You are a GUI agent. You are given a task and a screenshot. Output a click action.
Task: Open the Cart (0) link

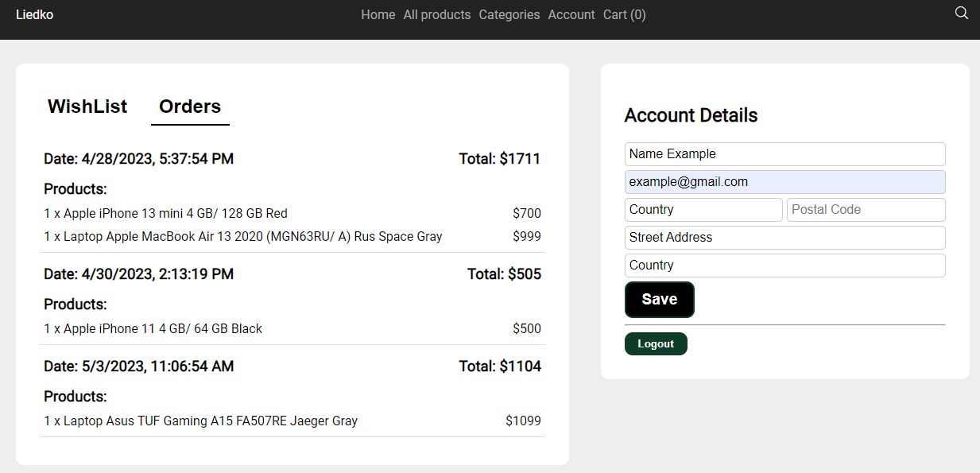(624, 14)
